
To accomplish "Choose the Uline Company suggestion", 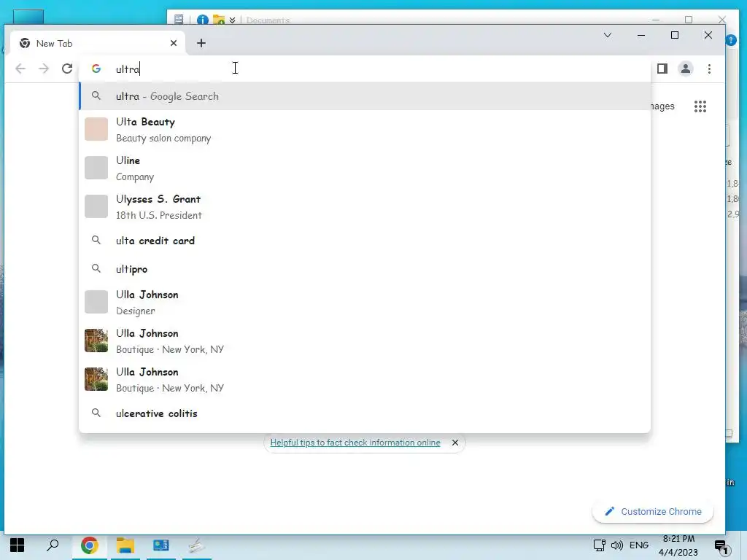I will point(365,168).
